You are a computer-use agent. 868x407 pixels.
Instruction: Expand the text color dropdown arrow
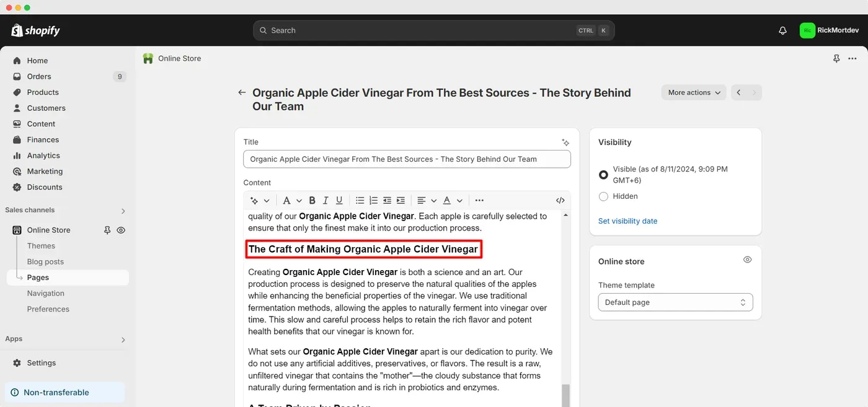tap(459, 201)
